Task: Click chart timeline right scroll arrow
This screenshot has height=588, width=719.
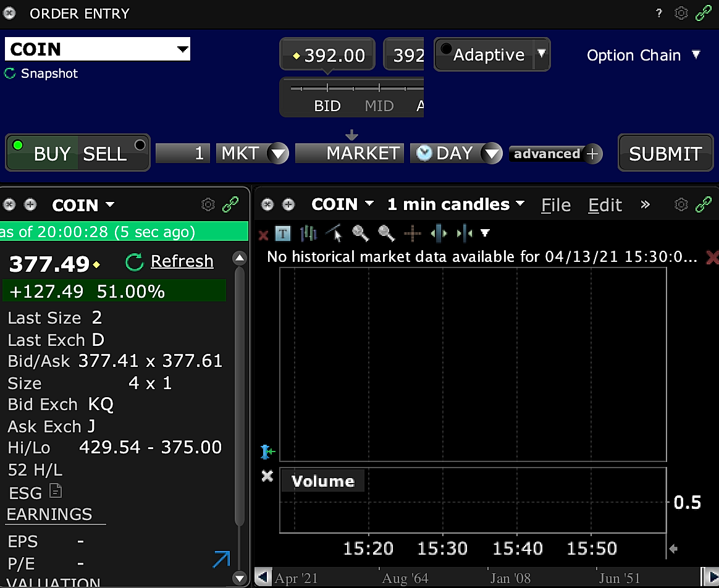Action: coord(713,577)
